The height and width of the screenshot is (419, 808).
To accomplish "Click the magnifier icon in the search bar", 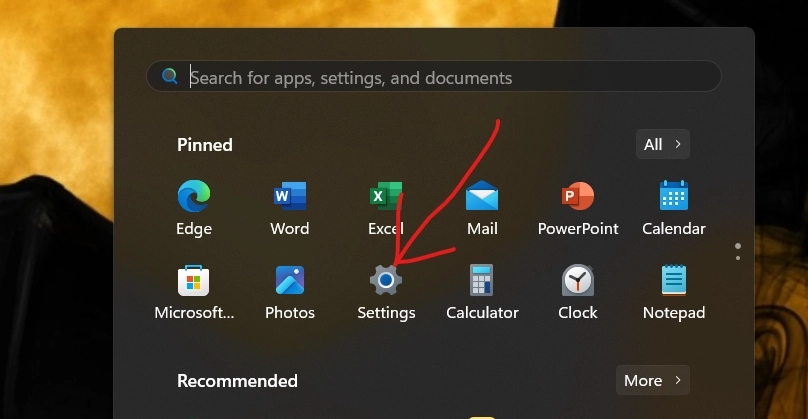I will coord(170,76).
